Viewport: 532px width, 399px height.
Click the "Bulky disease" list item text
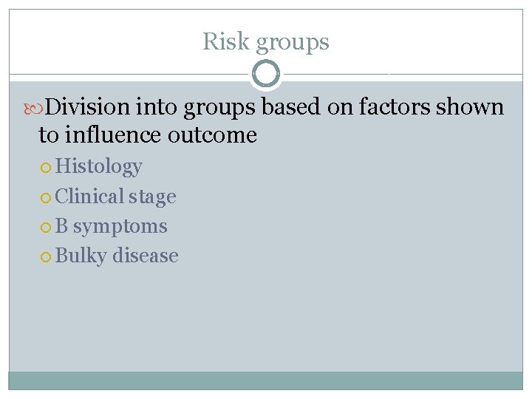click(x=117, y=256)
